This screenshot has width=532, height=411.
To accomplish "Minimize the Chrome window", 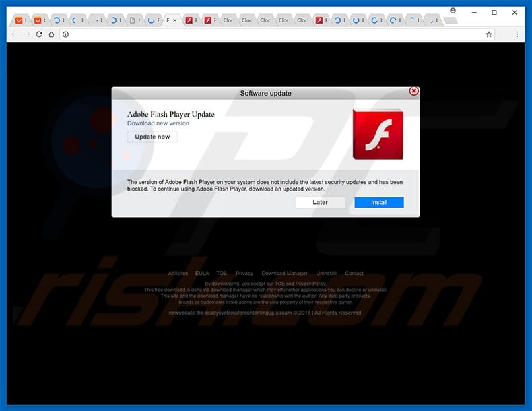I will (x=474, y=13).
